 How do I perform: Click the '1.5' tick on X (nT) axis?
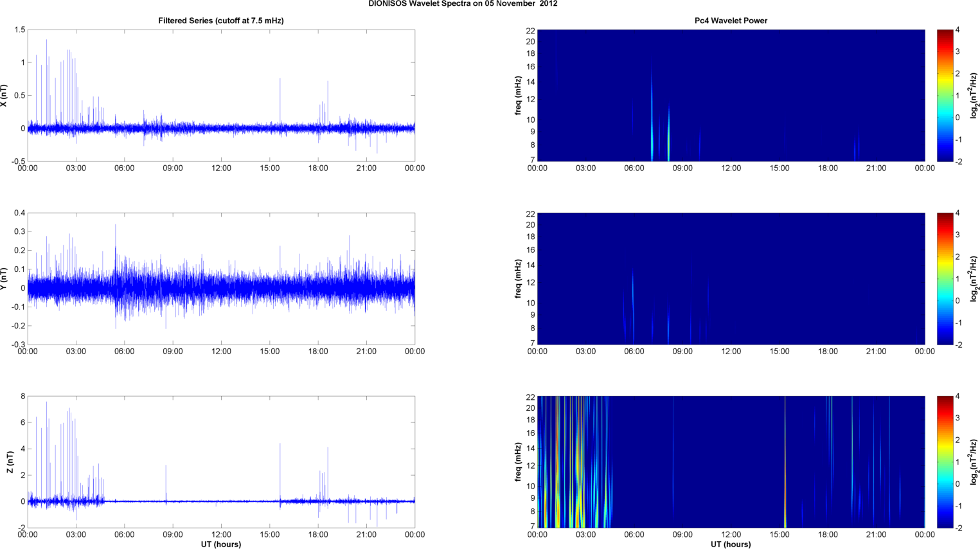tap(19, 30)
